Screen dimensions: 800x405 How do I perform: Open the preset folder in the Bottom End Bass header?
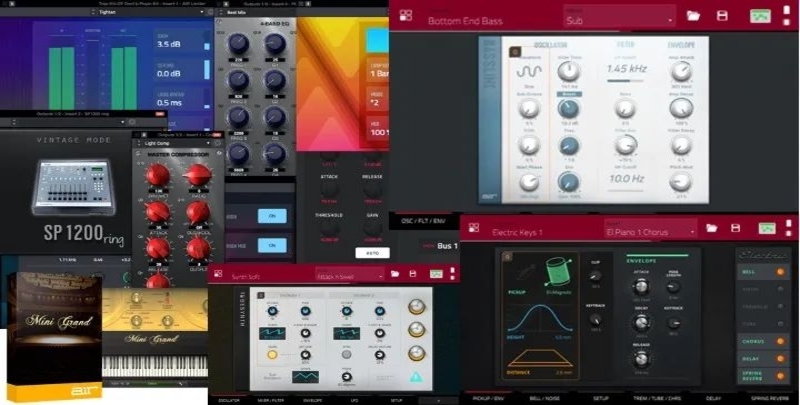point(693,16)
